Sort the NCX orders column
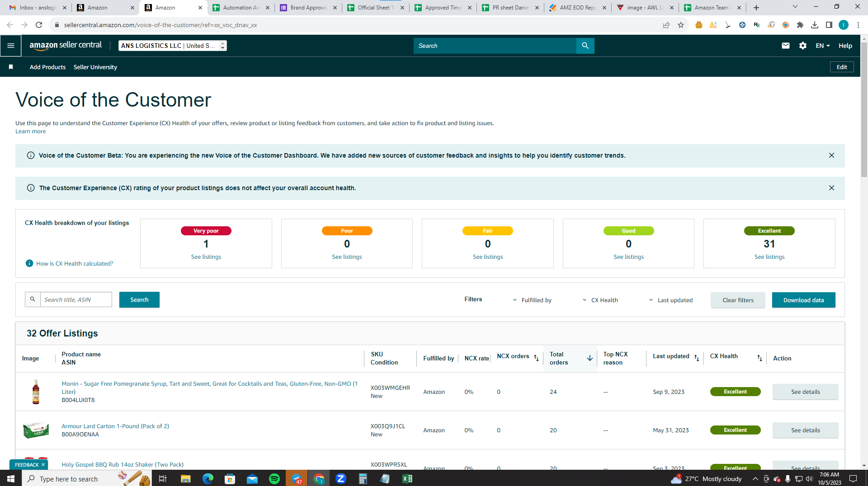 [x=536, y=358]
